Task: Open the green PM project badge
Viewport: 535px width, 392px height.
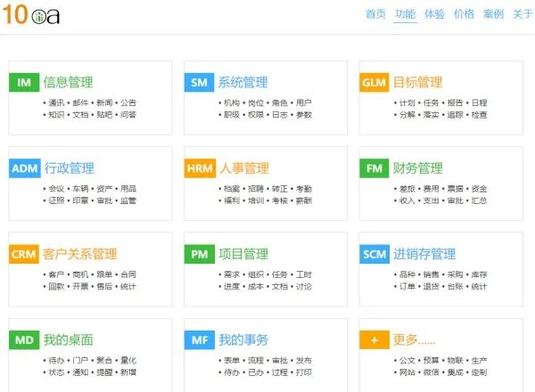Action: (x=199, y=255)
